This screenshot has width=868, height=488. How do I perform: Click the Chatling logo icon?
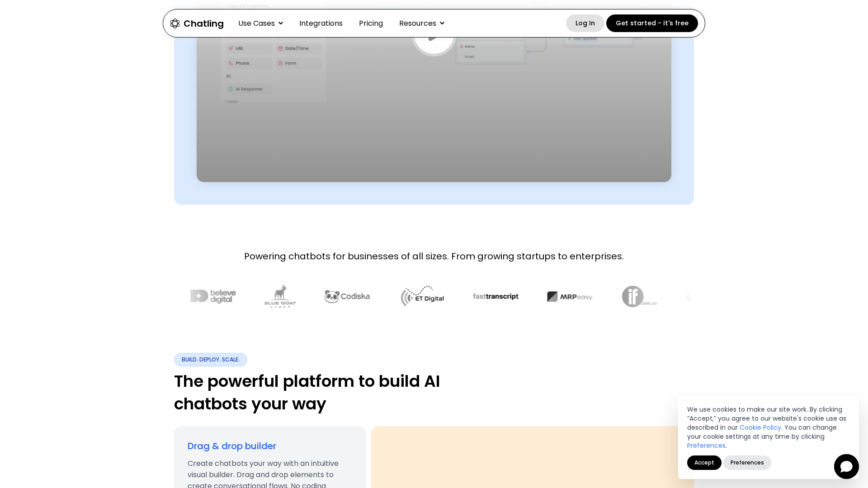point(175,23)
